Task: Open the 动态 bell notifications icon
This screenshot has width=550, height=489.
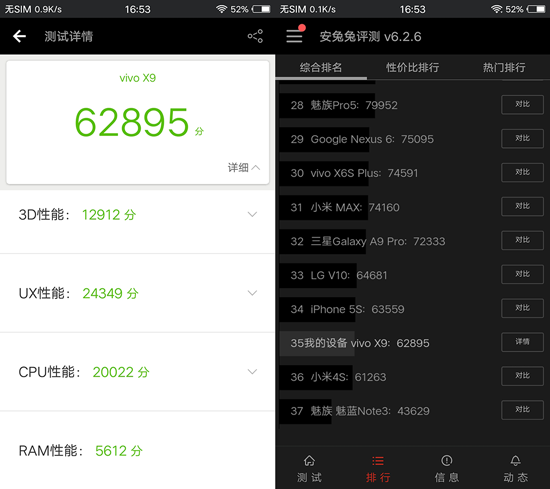Action: tap(515, 461)
